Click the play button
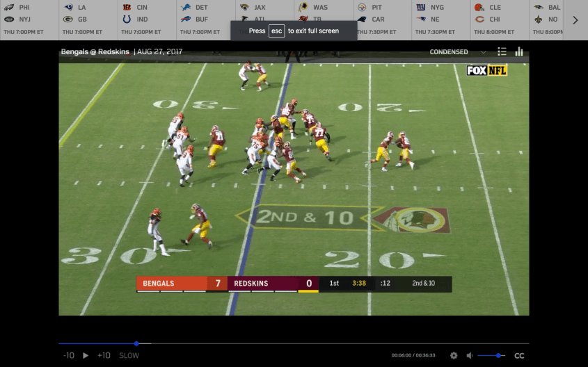588x367 pixels. pos(86,355)
